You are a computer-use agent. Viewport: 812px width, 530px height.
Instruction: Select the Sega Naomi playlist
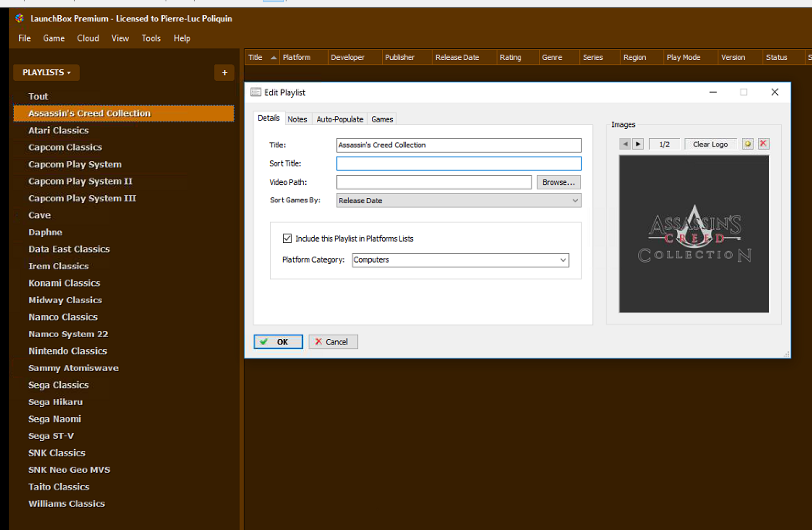[x=124, y=419]
